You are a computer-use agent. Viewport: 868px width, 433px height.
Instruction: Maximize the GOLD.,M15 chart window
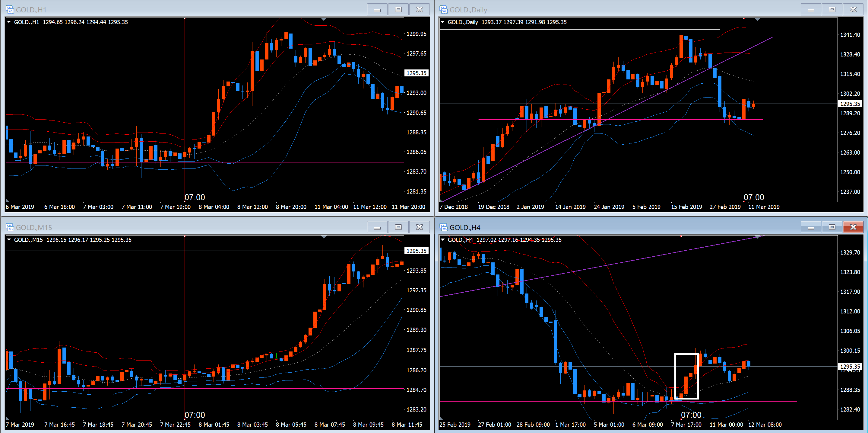pos(398,227)
